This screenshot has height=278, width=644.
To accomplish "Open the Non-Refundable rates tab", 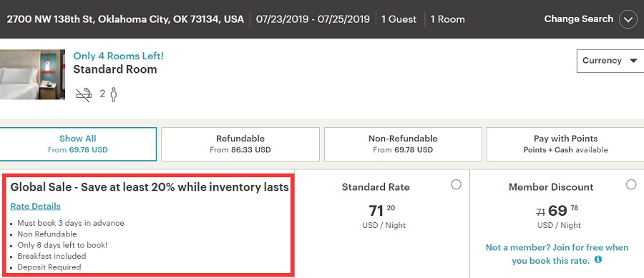I will click(403, 144).
